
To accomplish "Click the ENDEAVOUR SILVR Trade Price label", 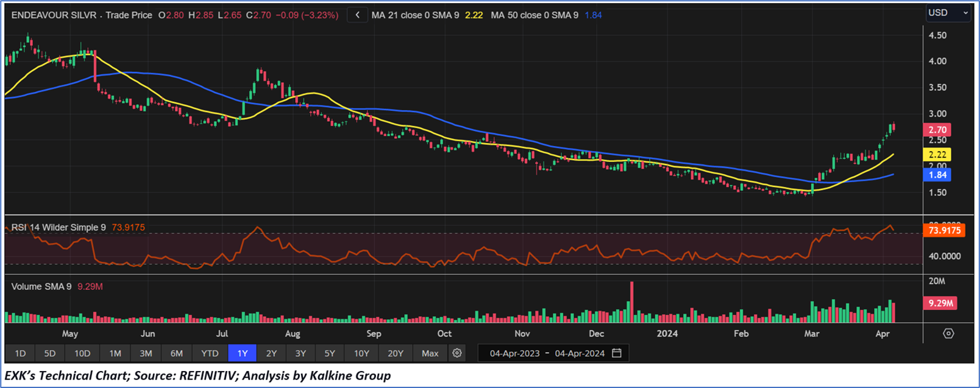I will 82,15.
